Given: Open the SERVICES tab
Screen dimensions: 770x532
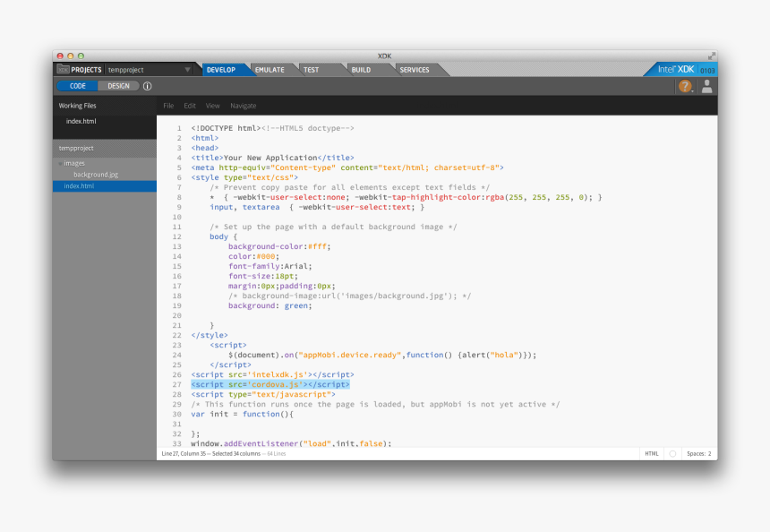Looking at the screenshot, I should 415,70.
